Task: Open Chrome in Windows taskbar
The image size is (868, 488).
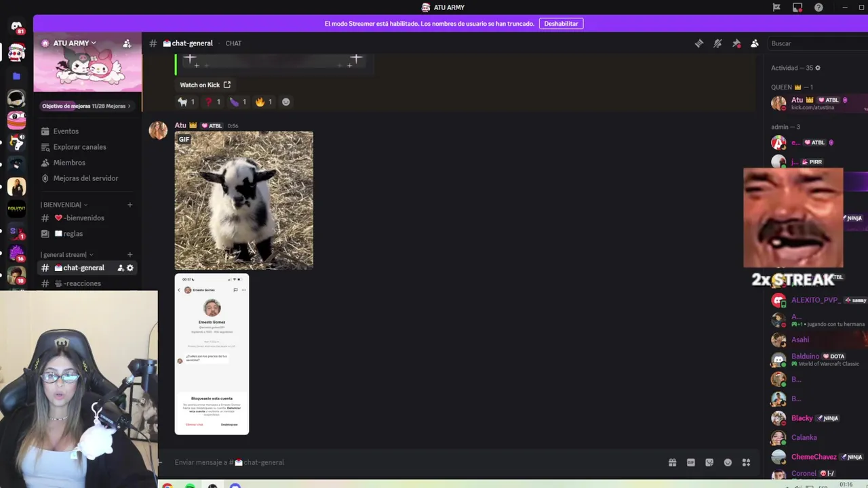Action: point(167,485)
